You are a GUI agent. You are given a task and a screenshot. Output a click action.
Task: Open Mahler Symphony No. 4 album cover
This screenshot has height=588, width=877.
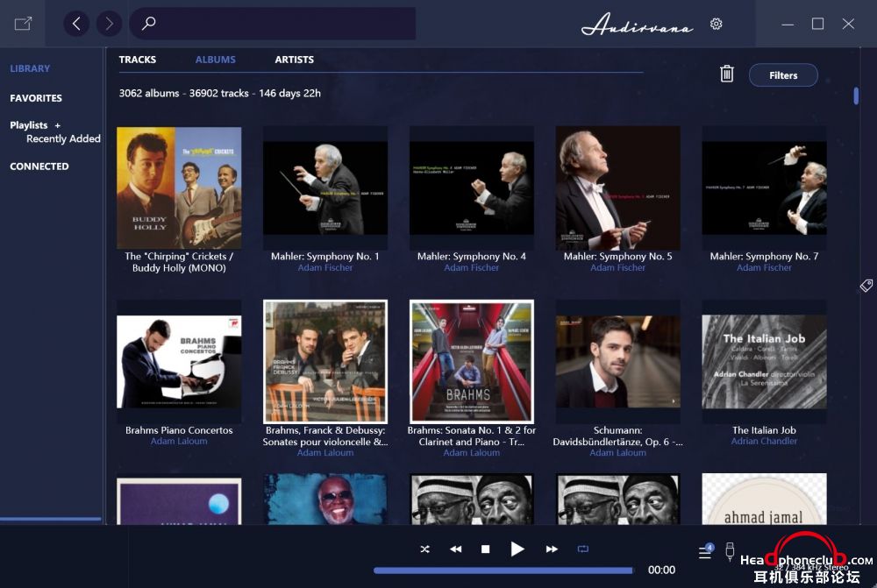[x=472, y=188]
